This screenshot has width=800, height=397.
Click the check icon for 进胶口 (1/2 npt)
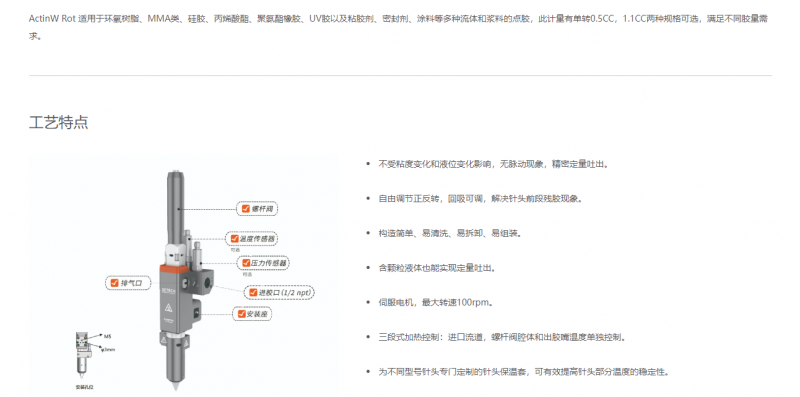pyautogui.click(x=254, y=292)
